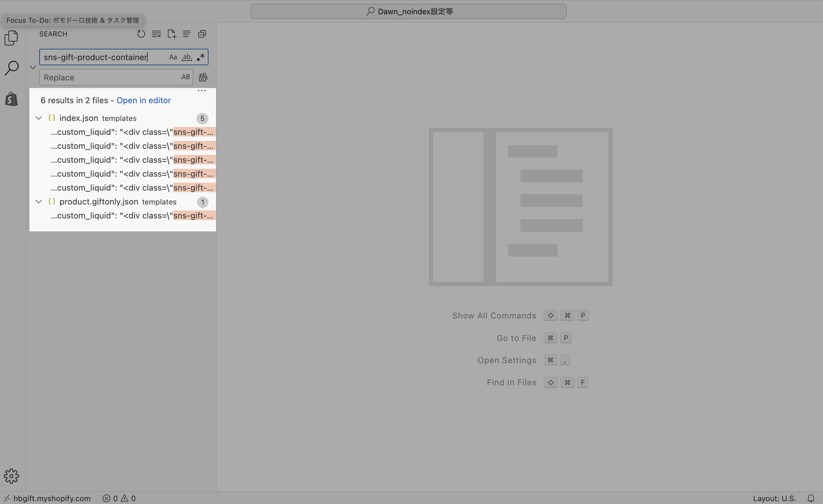Collapse the index.json results group
823x504 pixels.
[39, 118]
